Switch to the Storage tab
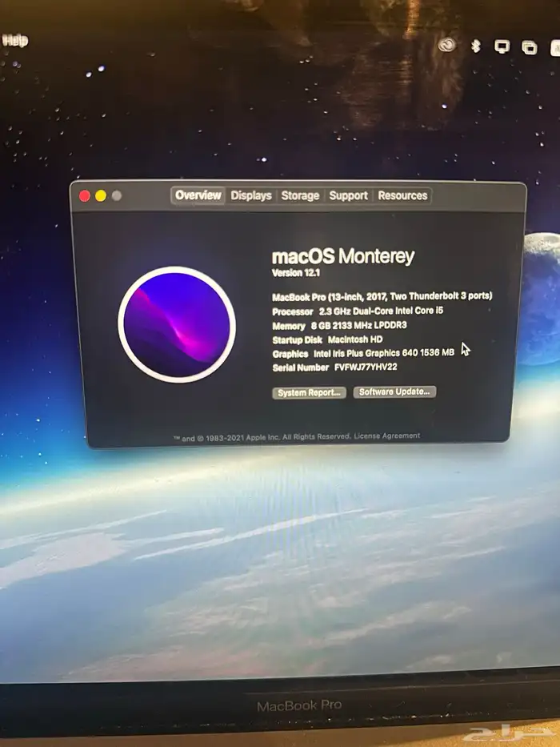 point(300,195)
